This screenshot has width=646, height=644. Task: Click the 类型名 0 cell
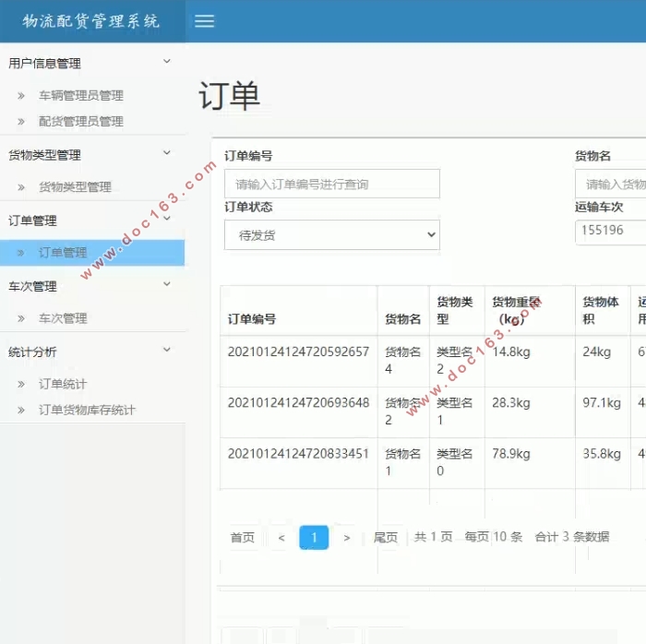pos(455,462)
